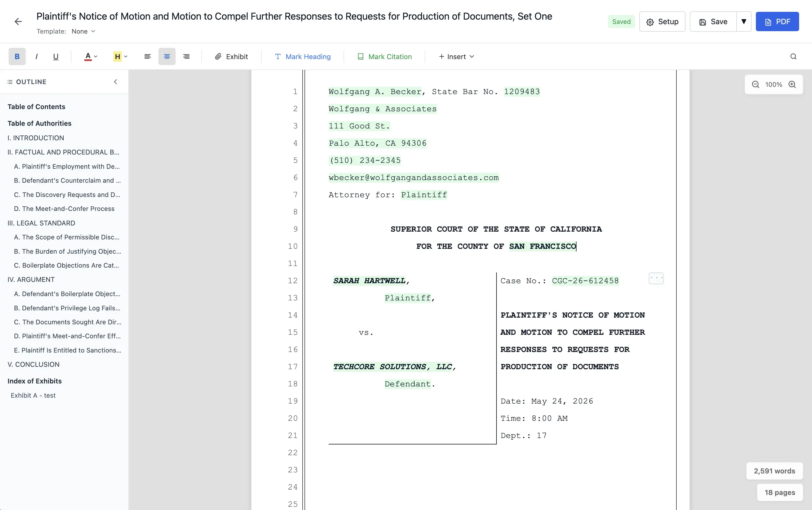Jump to I. INTRODUCTION section
Viewport: 812px width, 510px height.
[36, 138]
